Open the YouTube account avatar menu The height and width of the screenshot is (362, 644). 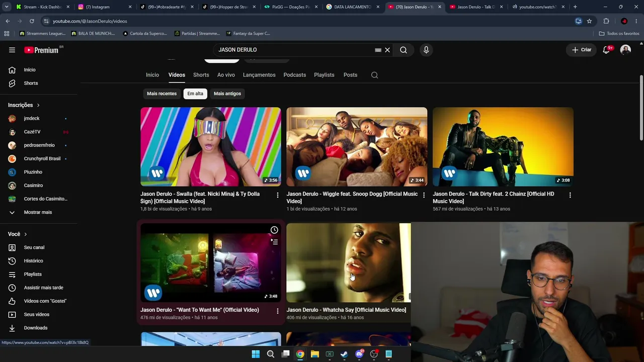click(625, 50)
